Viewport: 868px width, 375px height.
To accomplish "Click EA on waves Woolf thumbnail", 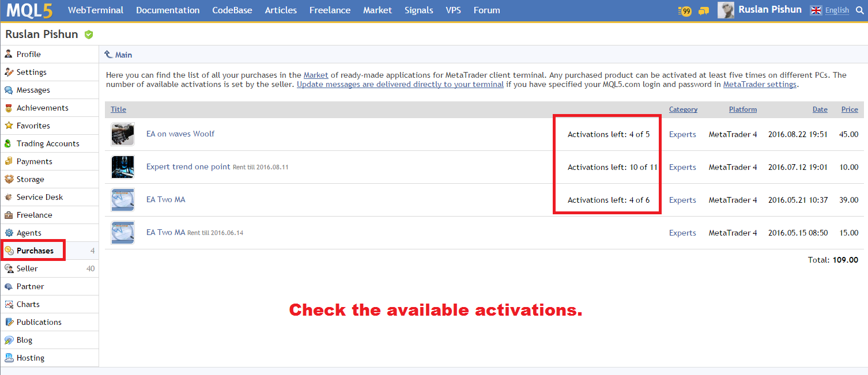I will click(x=123, y=134).
